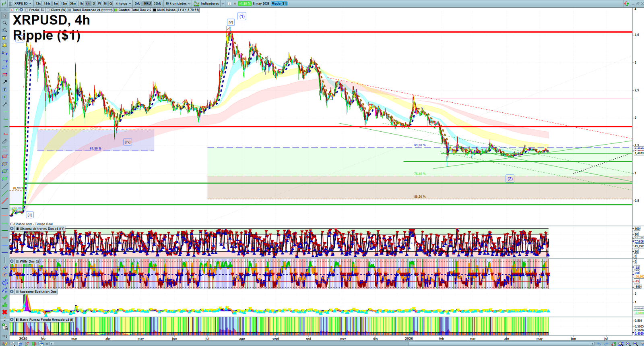Toggle the Cierre (W) checkbox

pyautogui.click(x=48, y=10)
